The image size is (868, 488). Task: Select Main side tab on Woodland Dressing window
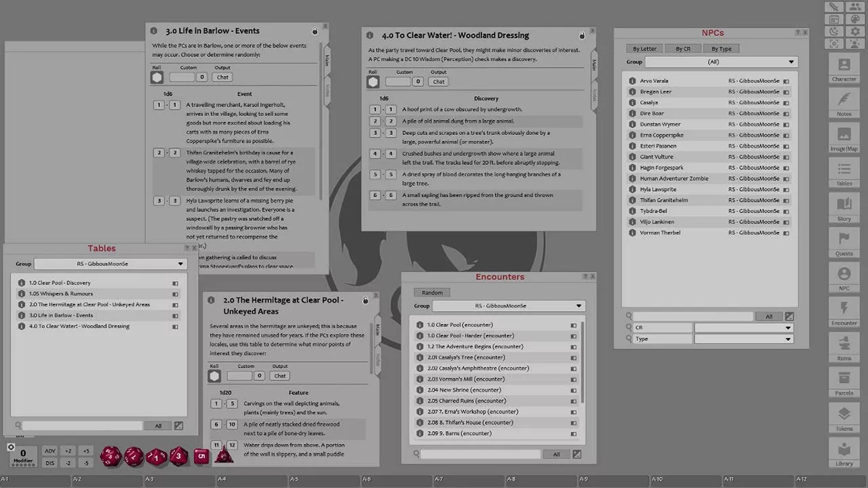[x=594, y=64]
